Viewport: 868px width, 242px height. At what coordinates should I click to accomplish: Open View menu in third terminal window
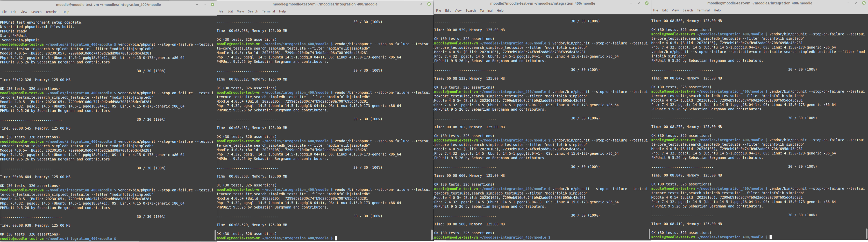pyautogui.click(x=458, y=11)
